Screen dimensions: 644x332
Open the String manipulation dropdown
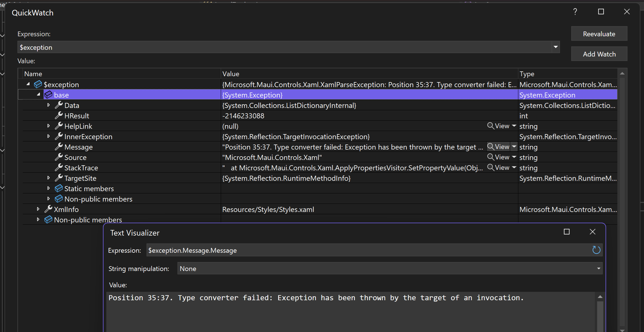click(x=598, y=268)
